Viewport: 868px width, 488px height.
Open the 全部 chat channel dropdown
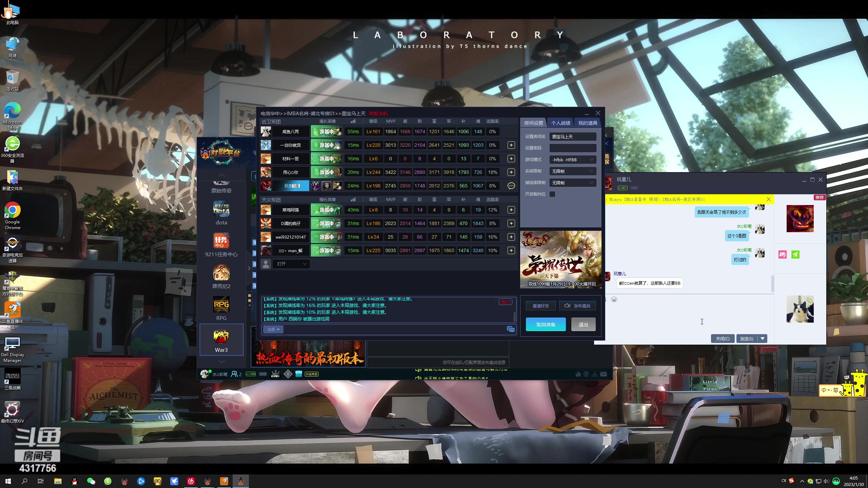(x=273, y=329)
